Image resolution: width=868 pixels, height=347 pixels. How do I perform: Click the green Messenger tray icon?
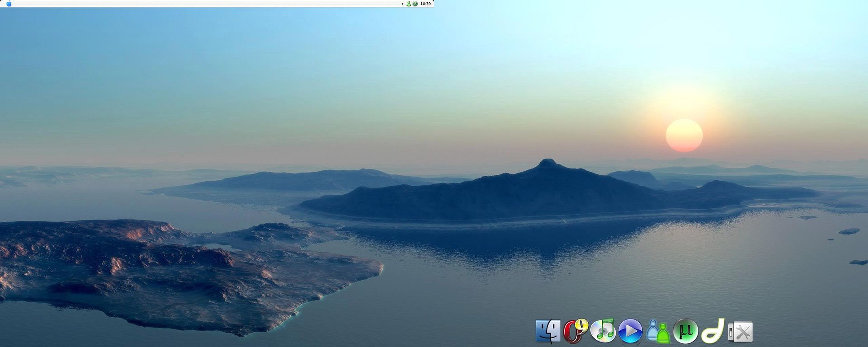[x=409, y=4]
